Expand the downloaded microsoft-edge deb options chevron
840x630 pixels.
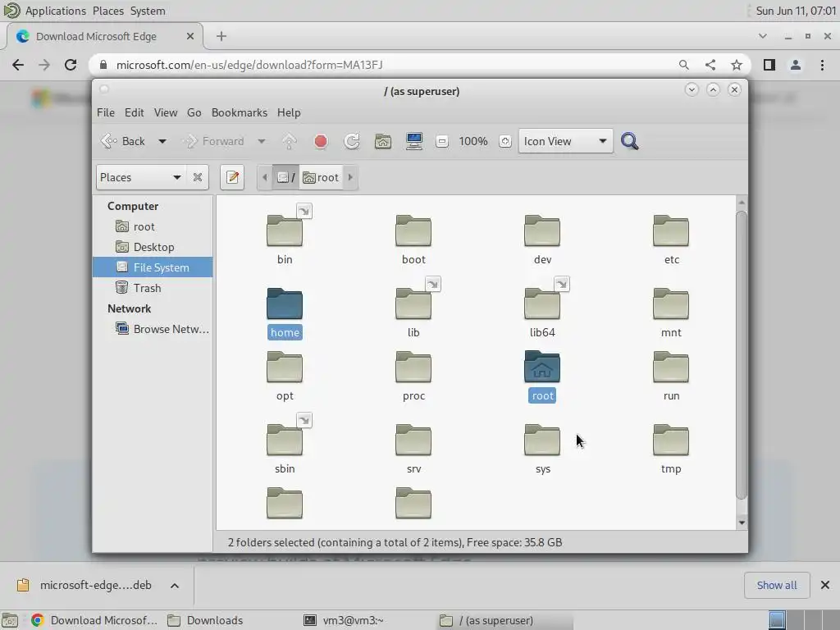pyautogui.click(x=175, y=586)
